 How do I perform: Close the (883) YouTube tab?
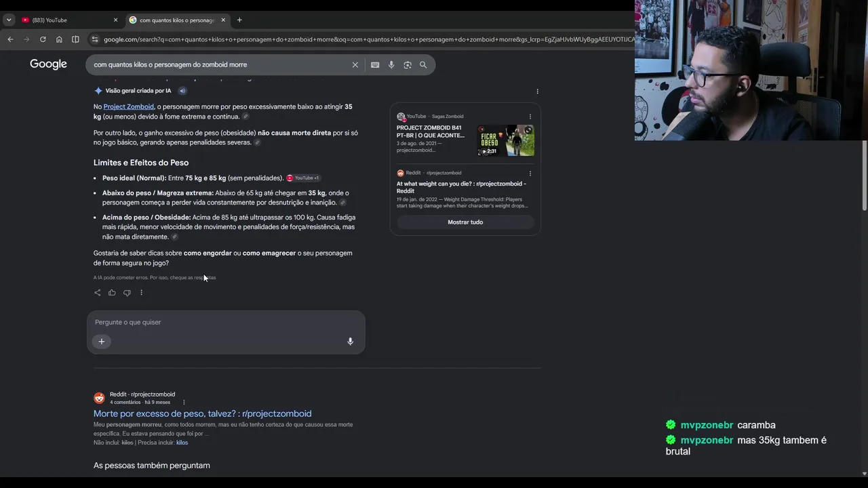point(115,20)
